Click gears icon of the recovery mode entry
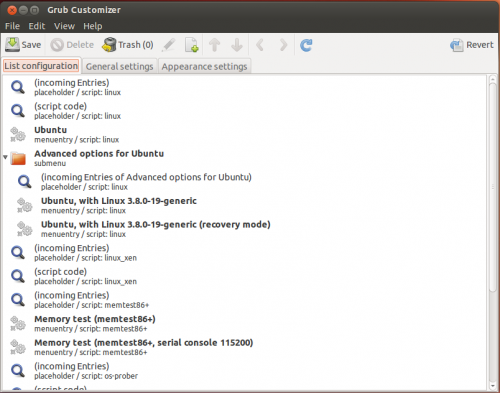Screen dimensions: 500x393 (25, 229)
